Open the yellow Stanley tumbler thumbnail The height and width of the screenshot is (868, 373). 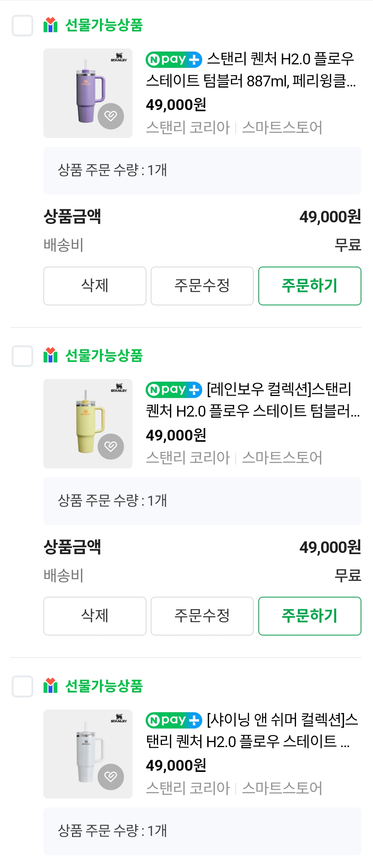tap(88, 424)
